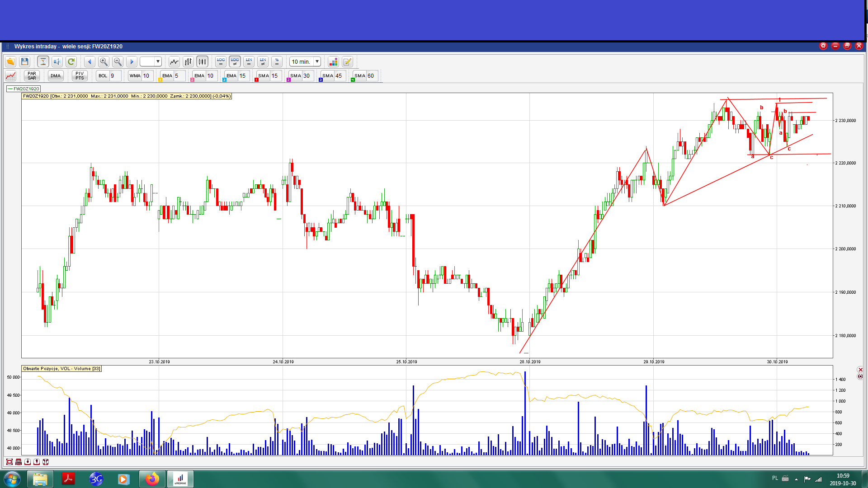
Task: Click the refresh chart icon
Action: click(71, 61)
